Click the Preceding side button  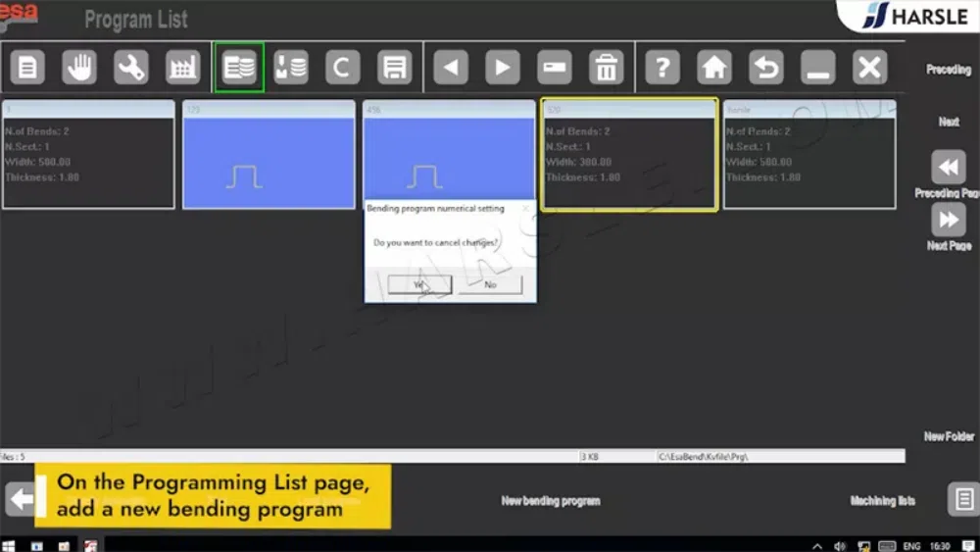[x=948, y=70]
